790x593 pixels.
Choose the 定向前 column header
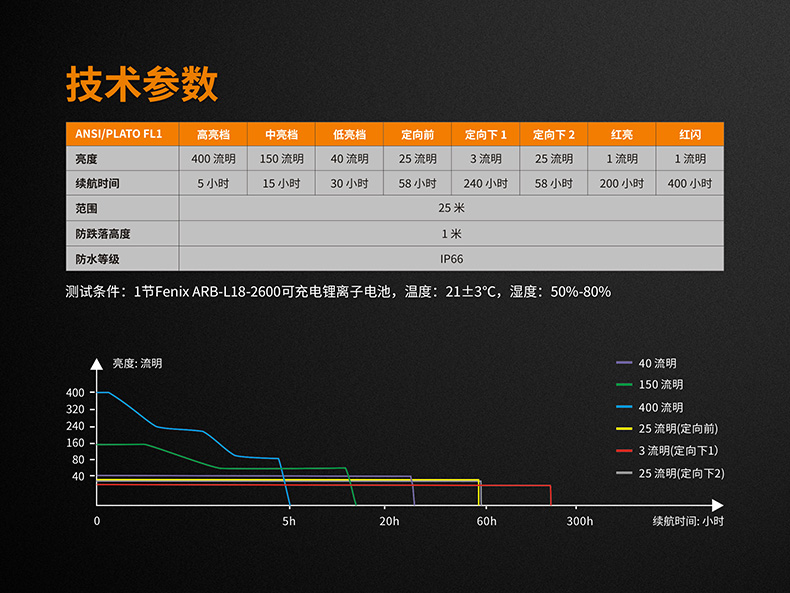coord(417,135)
